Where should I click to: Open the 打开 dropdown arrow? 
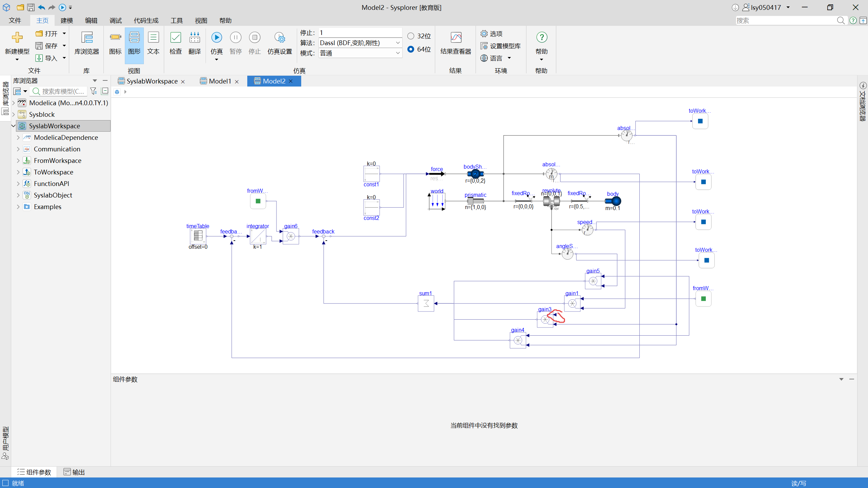[64, 34]
